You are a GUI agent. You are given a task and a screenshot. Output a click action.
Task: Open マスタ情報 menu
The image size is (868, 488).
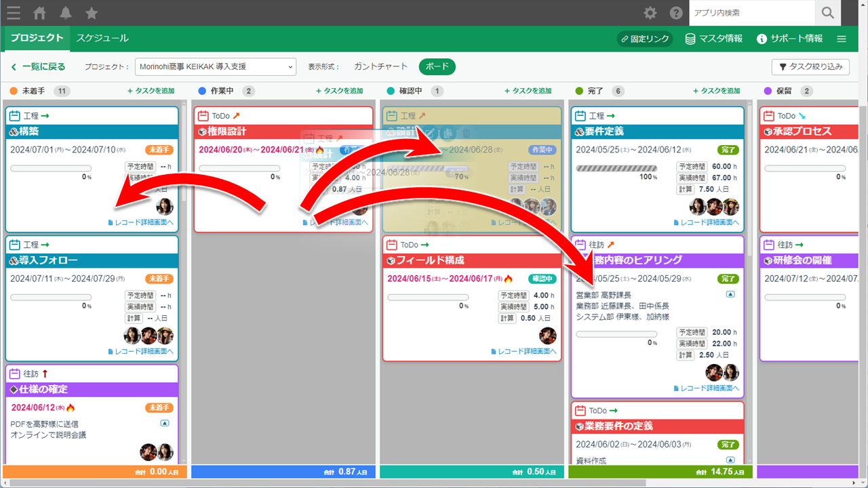[x=713, y=39]
